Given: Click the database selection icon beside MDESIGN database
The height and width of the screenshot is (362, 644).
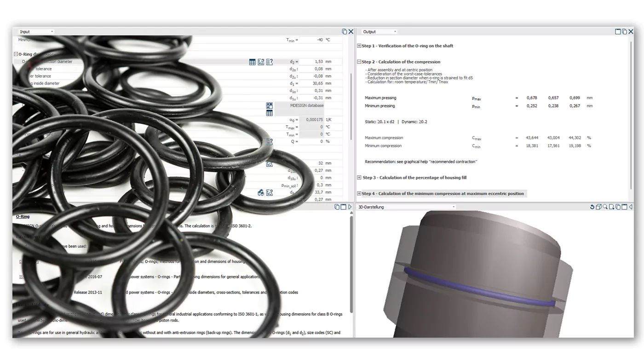Looking at the screenshot, I should tap(270, 106).
